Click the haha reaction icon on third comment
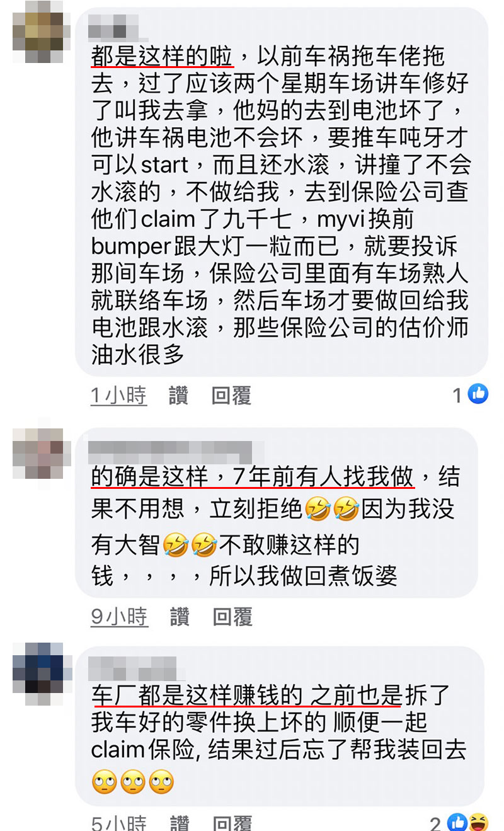 (x=478, y=822)
